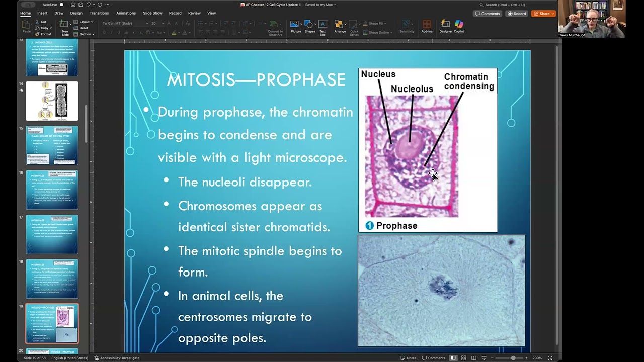The height and width of the screenshot is (362, 644).
Task: Open the Section dropdown
Action: point(84,34)
